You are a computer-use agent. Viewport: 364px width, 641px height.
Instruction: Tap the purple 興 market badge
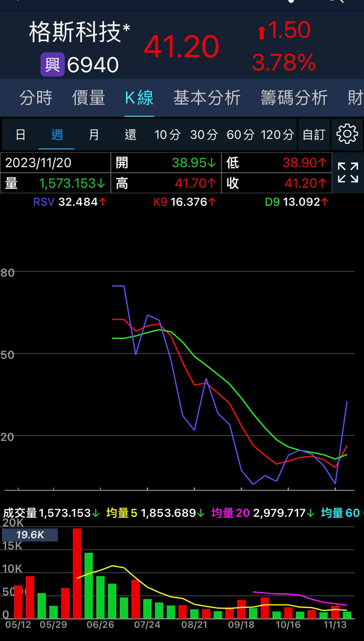click(x=53, y=65)
